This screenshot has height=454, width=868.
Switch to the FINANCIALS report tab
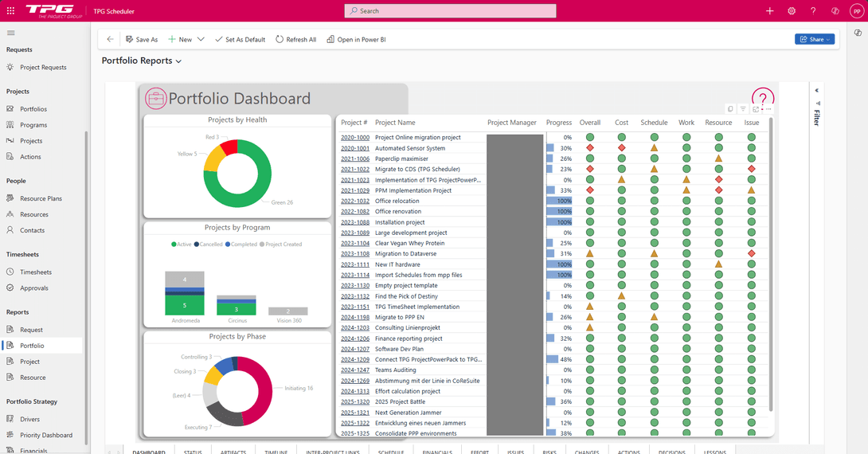437,452
